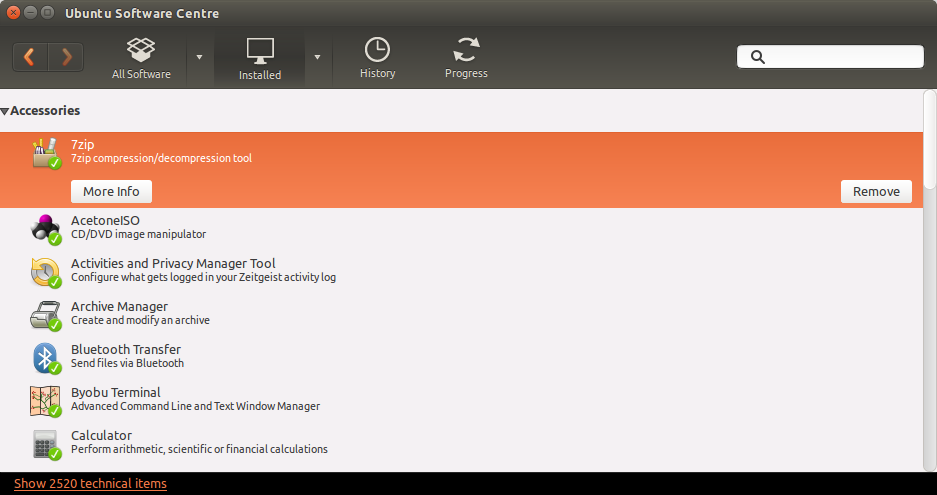Click the vertical scrollbar handle
This screenshot has width=937, height=495.
click(x=929, y=139)
